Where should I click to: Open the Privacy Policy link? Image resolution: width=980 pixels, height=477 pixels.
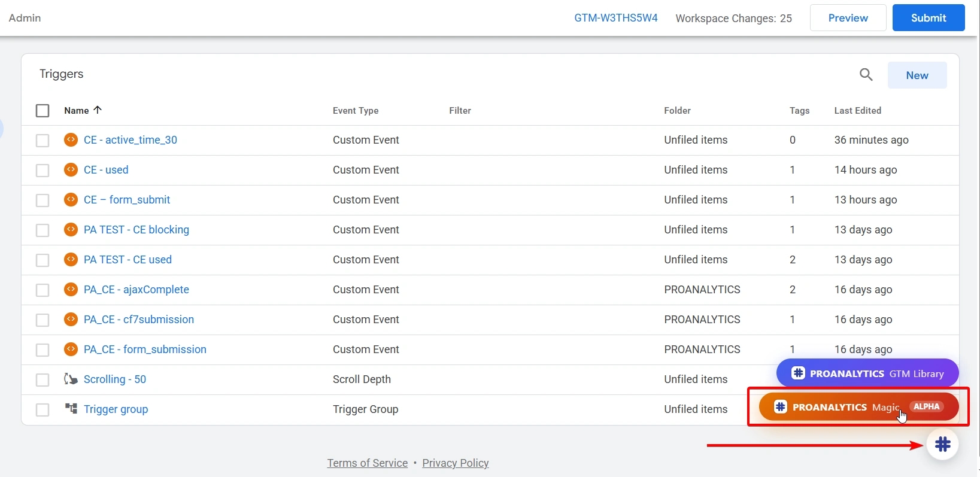point(456,463)
